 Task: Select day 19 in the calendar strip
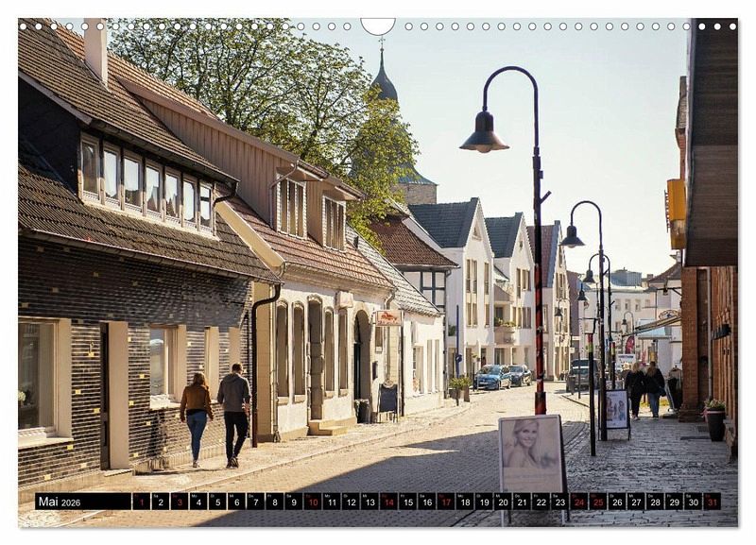pos(484,502)
